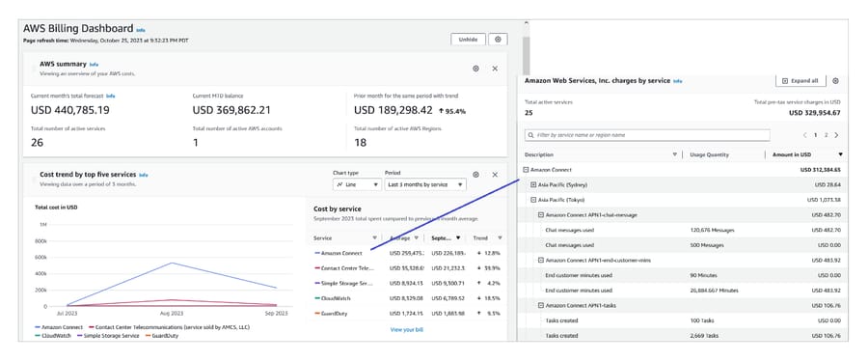Open Info link next to Cost trend heading
Image resolution: width=868 pixels, height=361 pixels.
[144, 175]
